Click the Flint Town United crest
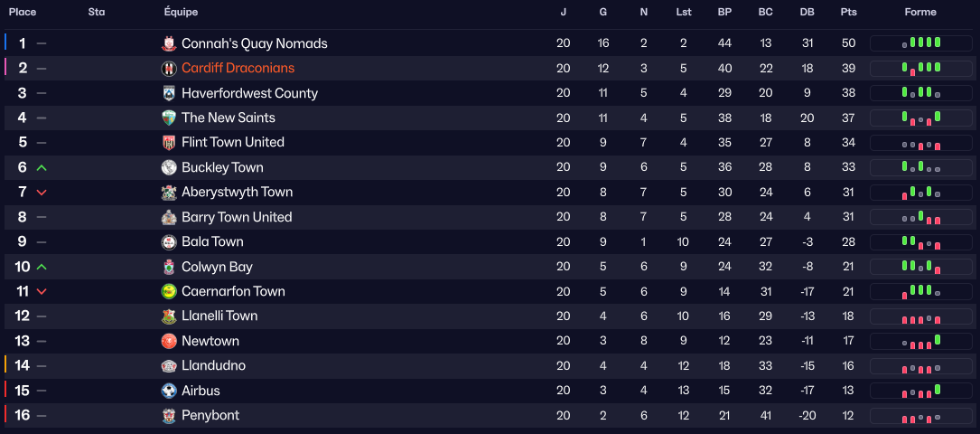The height and width of the screenshot is (434, 980). 169,143
